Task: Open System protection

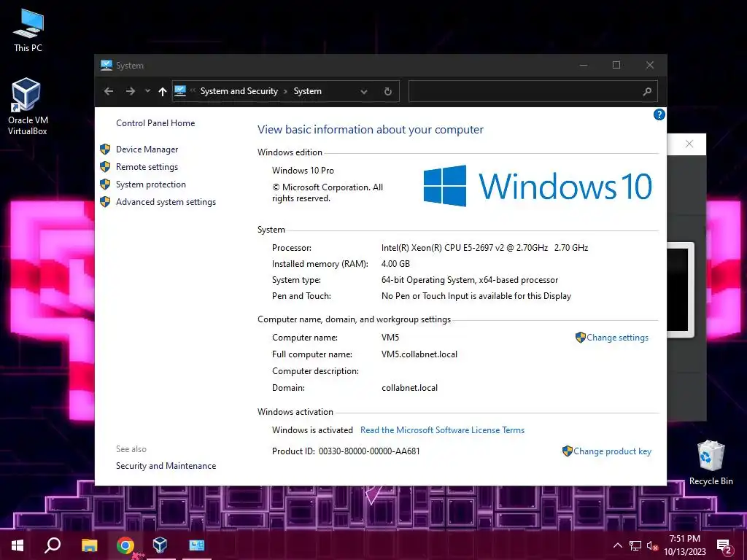Action: 150,184
